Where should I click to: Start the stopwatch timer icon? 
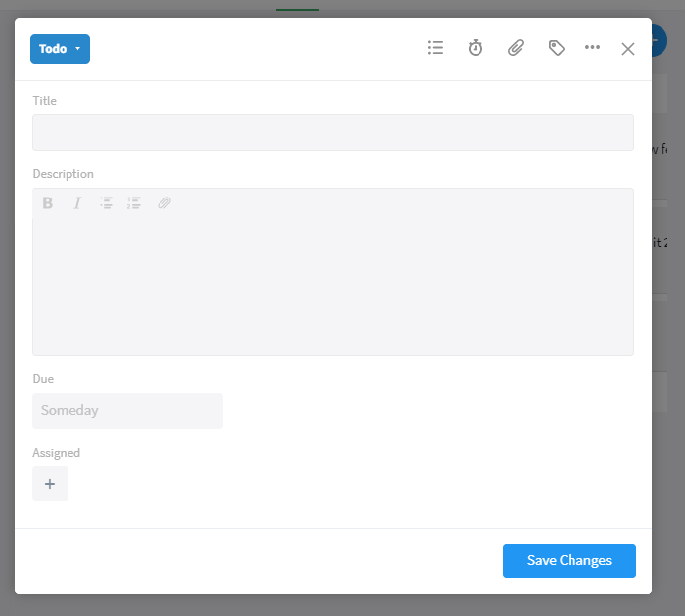coord(476,48)
